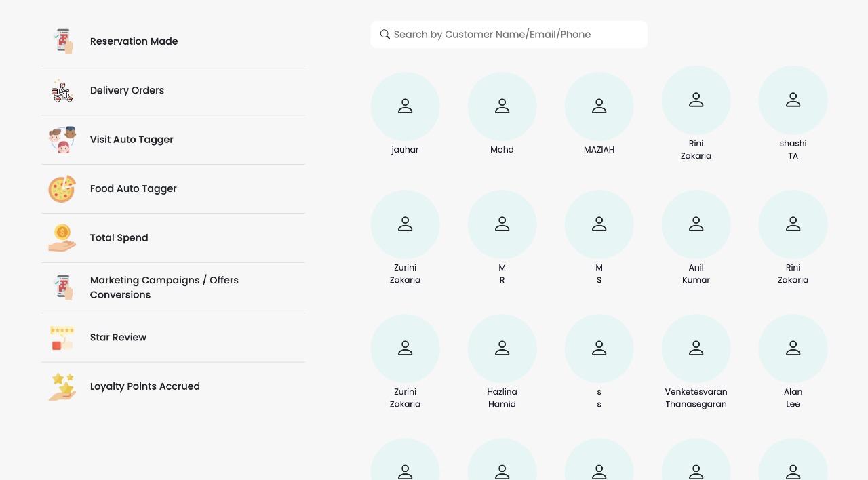
Task: Focus the customer Name/Email/Phone search field
Action: 515,35
